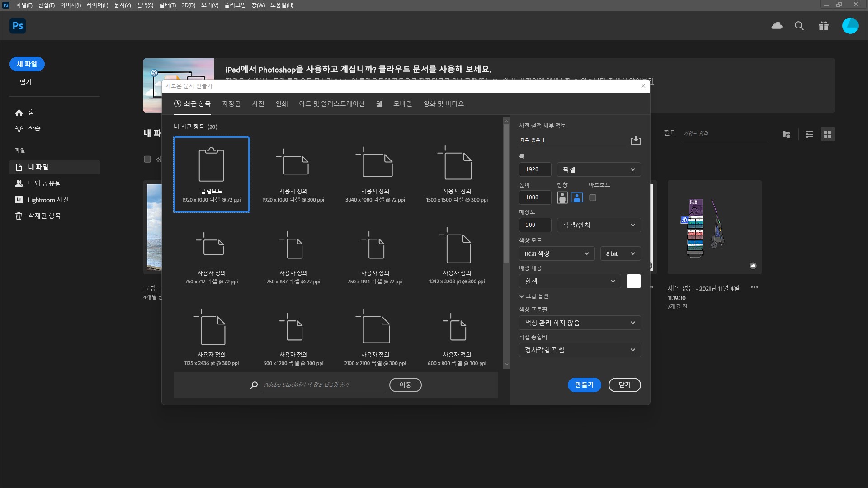Click the Photoshop home logo

pyautogui.click(x=18, y=26)
